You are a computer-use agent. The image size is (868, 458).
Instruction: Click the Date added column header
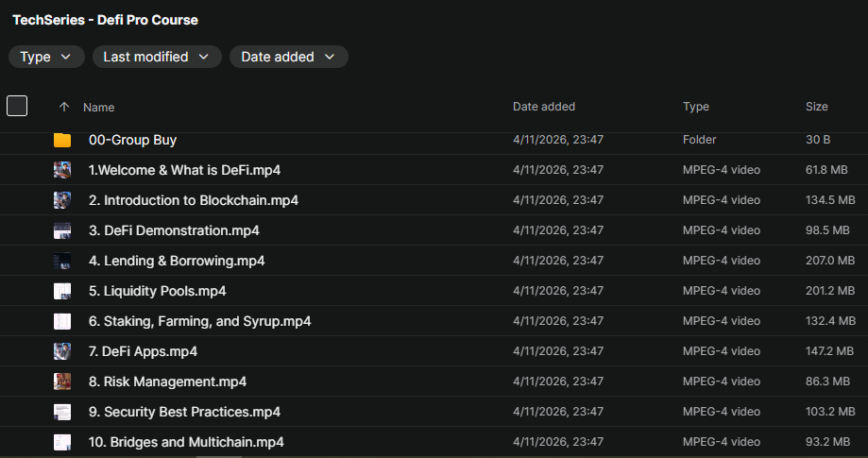(x=544, y=107)
